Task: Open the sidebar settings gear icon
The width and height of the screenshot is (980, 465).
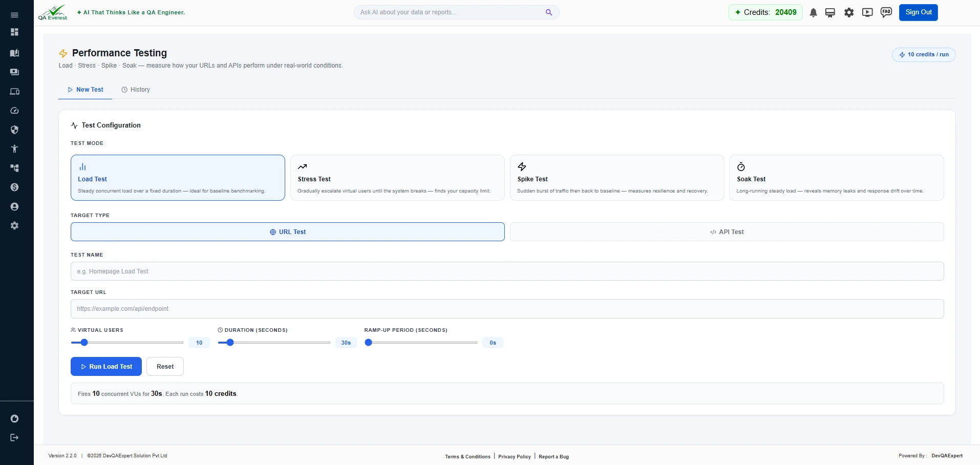Action: [x=14, y=225]
